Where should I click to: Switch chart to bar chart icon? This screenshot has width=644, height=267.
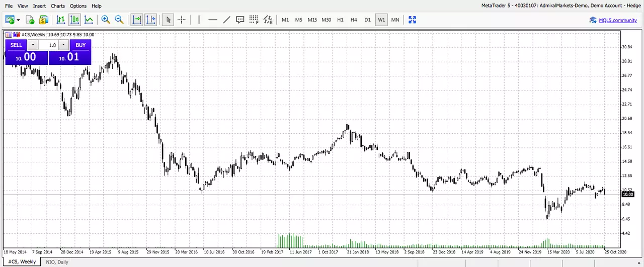click(x=61, y=20)
